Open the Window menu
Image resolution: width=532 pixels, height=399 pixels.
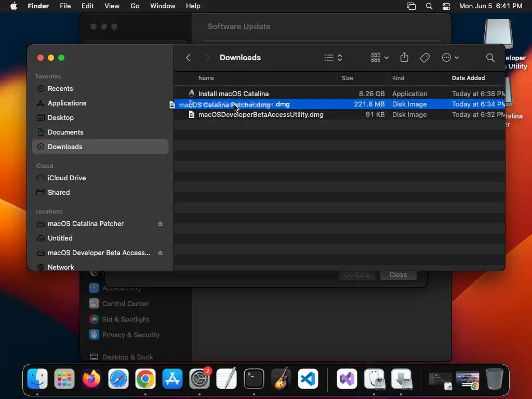click(x=163, y=6)
